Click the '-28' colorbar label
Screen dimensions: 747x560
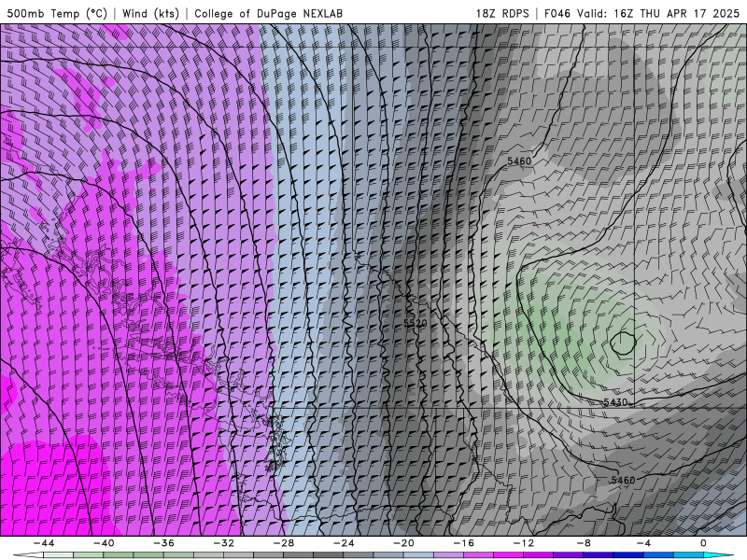[284, 543]
